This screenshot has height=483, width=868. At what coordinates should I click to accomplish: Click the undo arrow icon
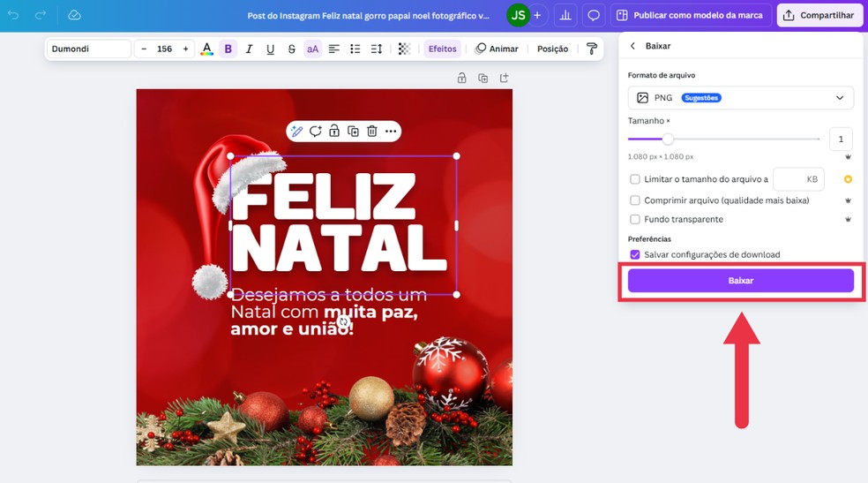coord(13,15)
